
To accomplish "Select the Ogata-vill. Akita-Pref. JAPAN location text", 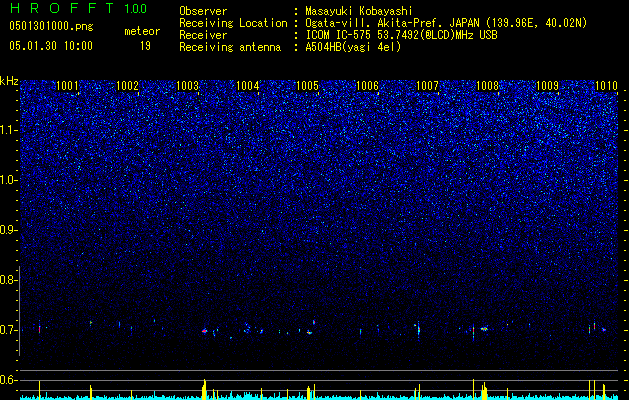I will click(x=446, y=23).
